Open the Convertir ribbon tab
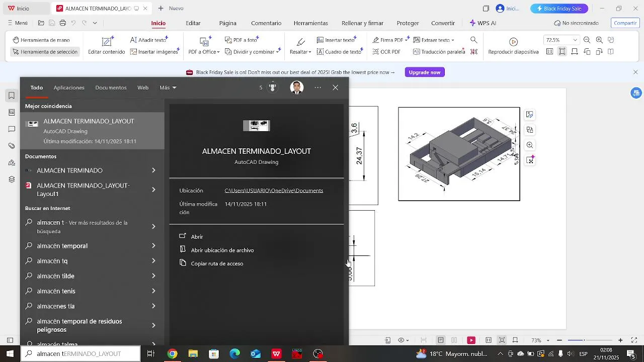This screenshot has width=644, height=362. pos(443,23)
